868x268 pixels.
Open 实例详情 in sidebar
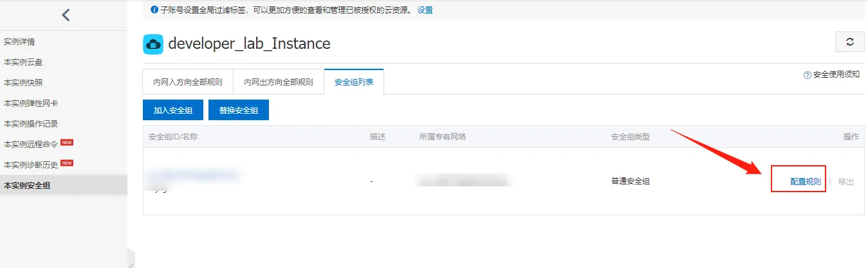click(x=19, y=42)
